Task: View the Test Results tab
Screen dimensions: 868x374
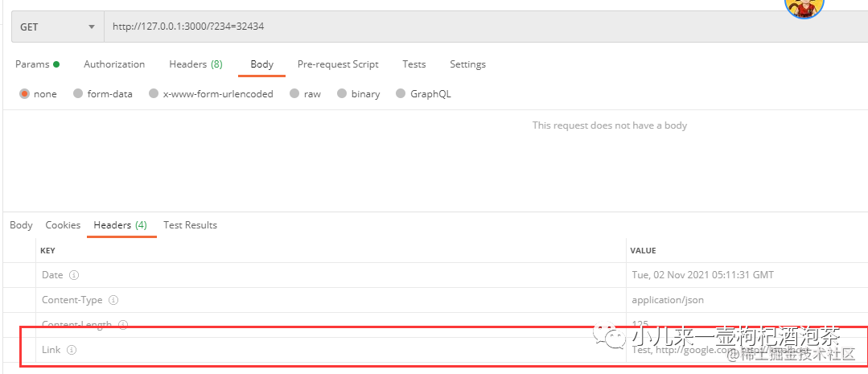Action: tap(190, 225)
